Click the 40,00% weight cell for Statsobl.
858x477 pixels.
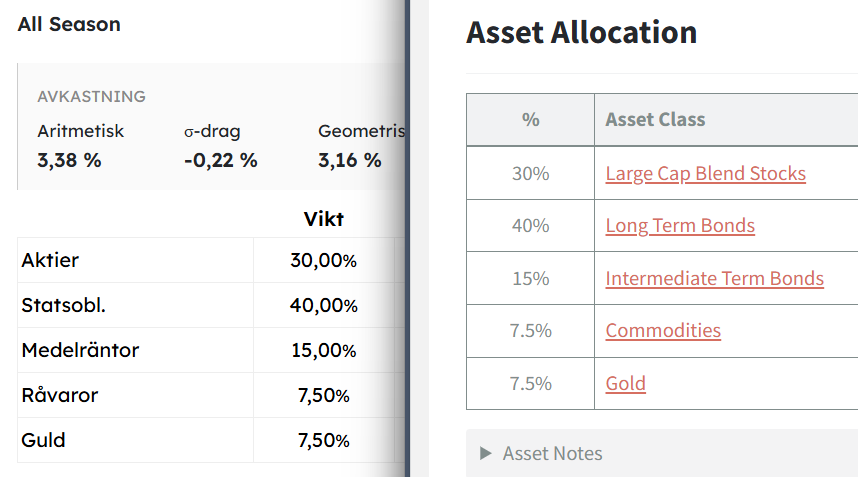[x=323, y=306]
